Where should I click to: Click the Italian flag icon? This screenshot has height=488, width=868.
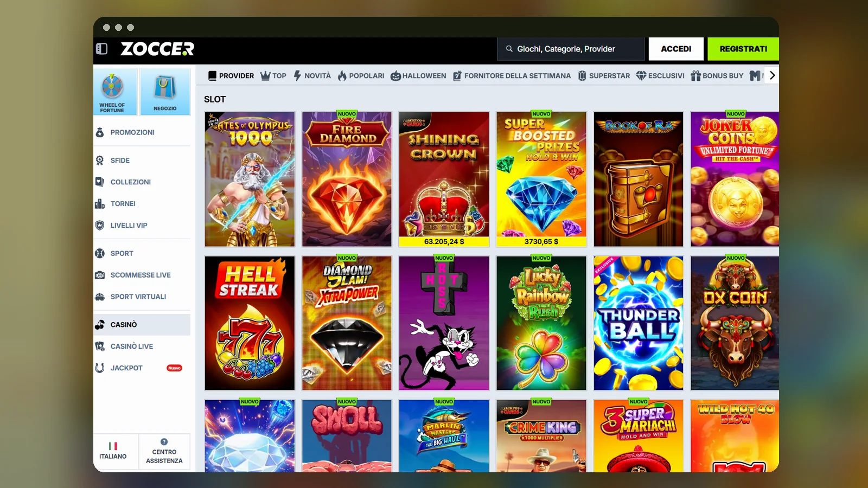pos(113,446)
